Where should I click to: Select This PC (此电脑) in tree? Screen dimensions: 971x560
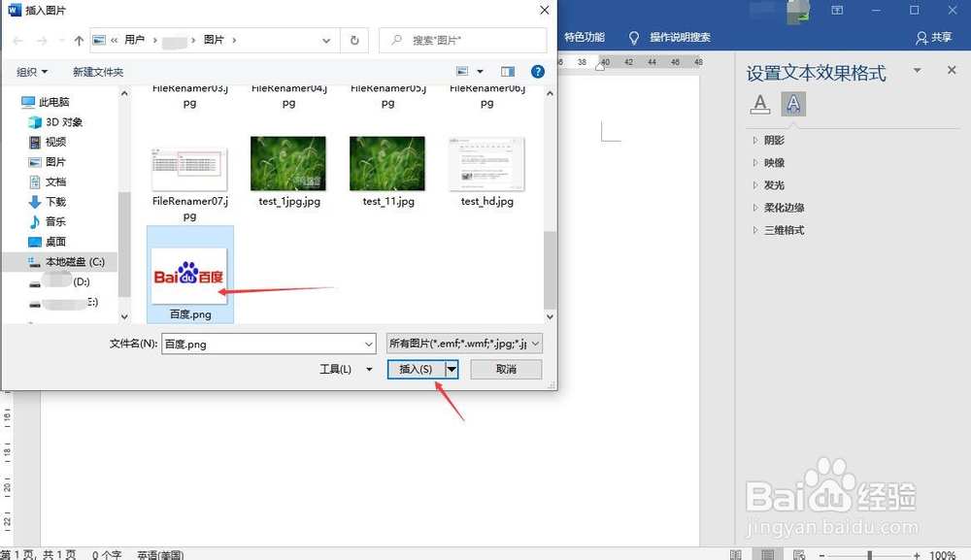[x=46, y=102]
